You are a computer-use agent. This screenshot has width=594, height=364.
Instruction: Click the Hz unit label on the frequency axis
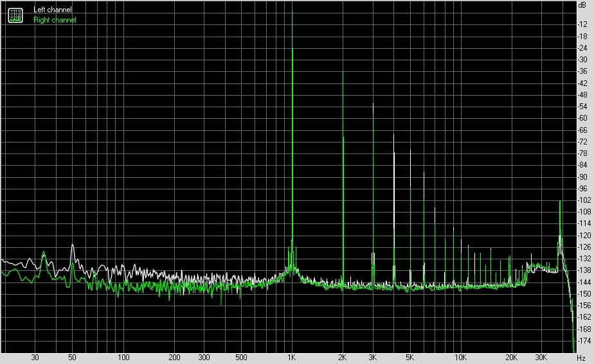[581, 358]
